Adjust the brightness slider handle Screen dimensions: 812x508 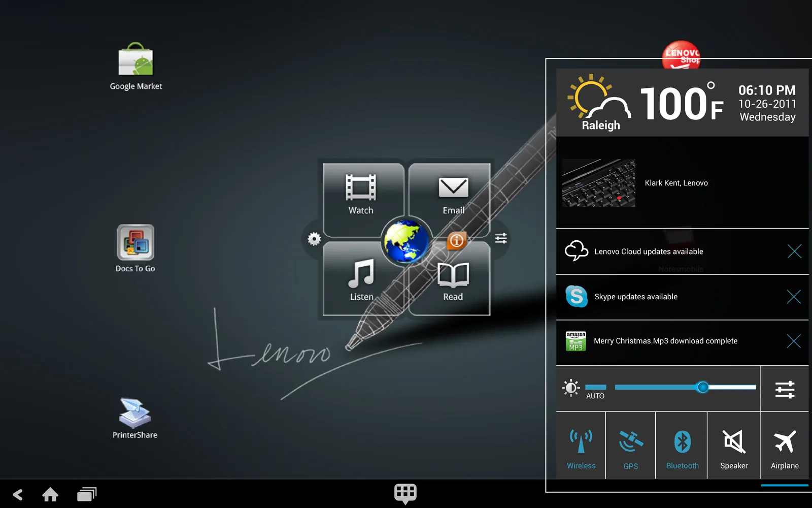702,387
